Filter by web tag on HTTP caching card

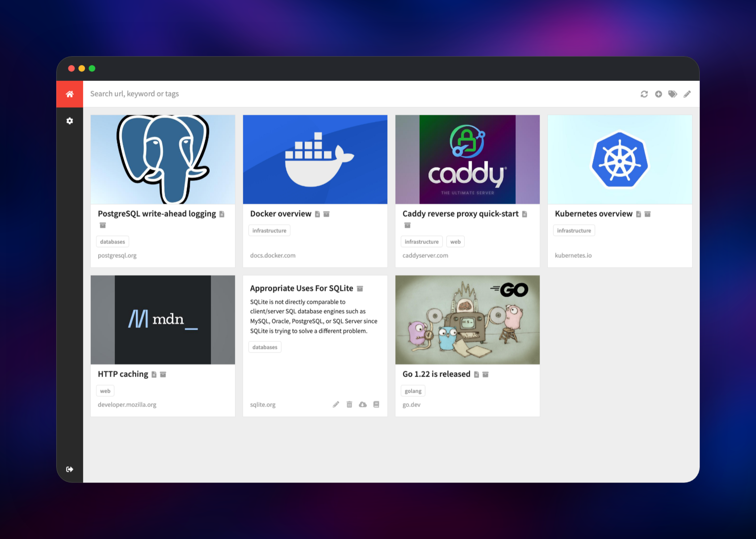click(105, 391)
